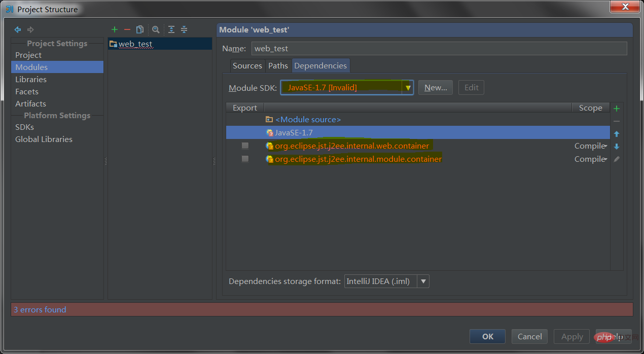
Task: Click the Project Structure title bar icon
Action: pyautogui.click(x=9, y=9)
